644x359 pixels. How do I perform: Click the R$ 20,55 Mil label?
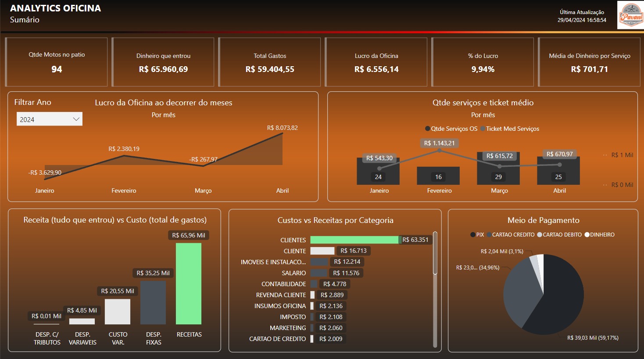click(118, 291)
